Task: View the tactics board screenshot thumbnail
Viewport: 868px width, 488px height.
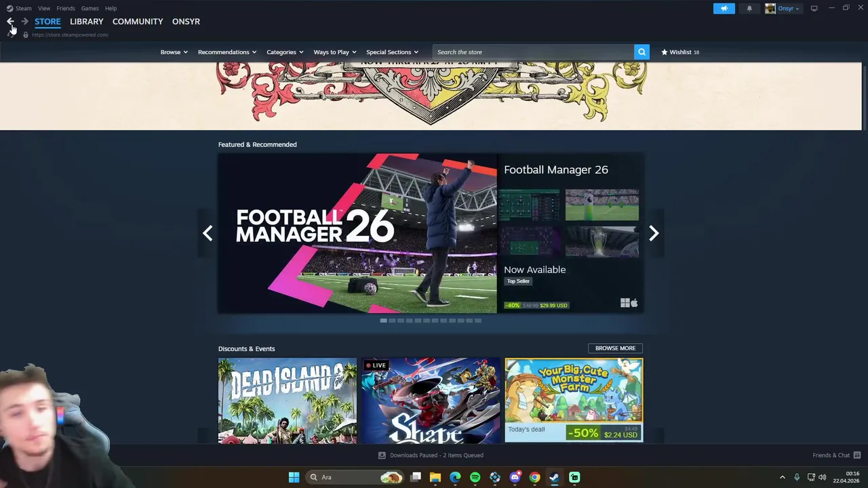Action: (x=530, y=205)
